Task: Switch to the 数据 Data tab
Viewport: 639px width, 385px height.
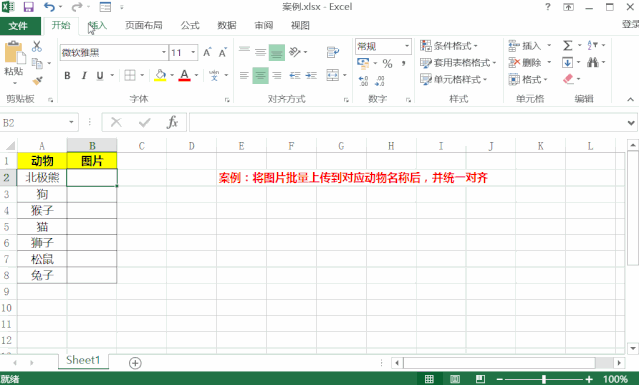Action: pyautogui.click(x=227, y=25)
